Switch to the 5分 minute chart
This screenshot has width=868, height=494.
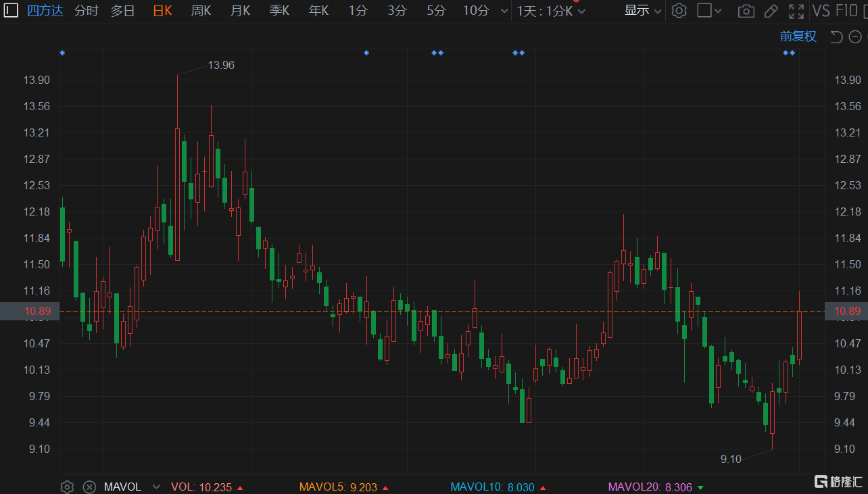(x=437, y=10)
